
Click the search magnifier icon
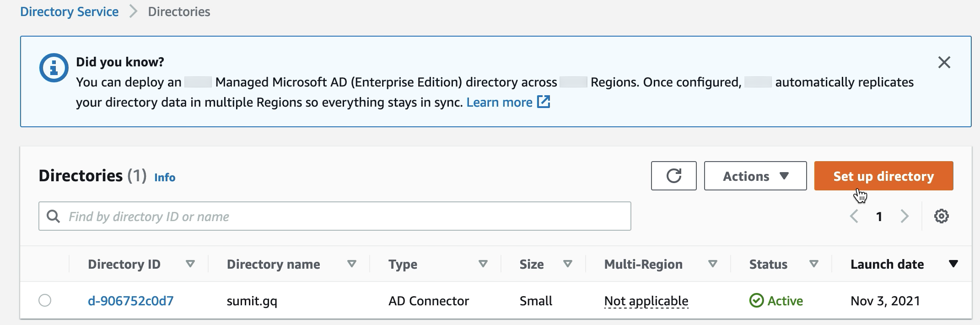[54, 216]
